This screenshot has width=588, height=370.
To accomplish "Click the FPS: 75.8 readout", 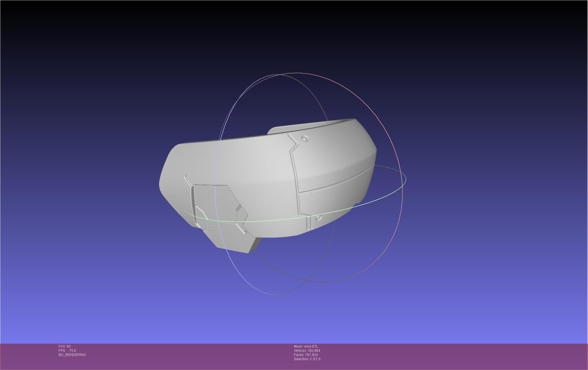I will (x=67, y=351).
